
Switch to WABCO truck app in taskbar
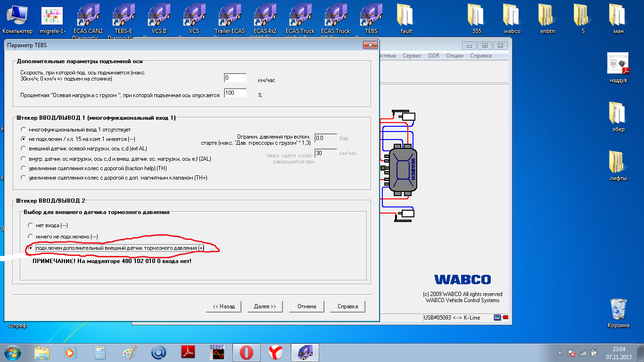coord(305,352)
